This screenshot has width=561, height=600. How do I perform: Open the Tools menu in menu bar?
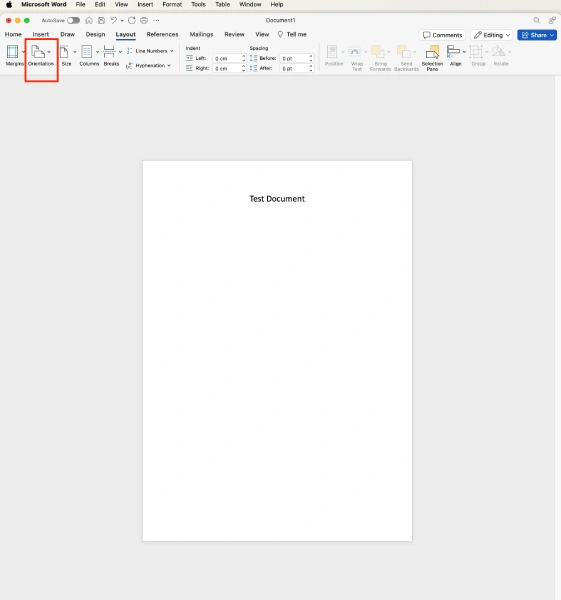[x=198, y=5]
